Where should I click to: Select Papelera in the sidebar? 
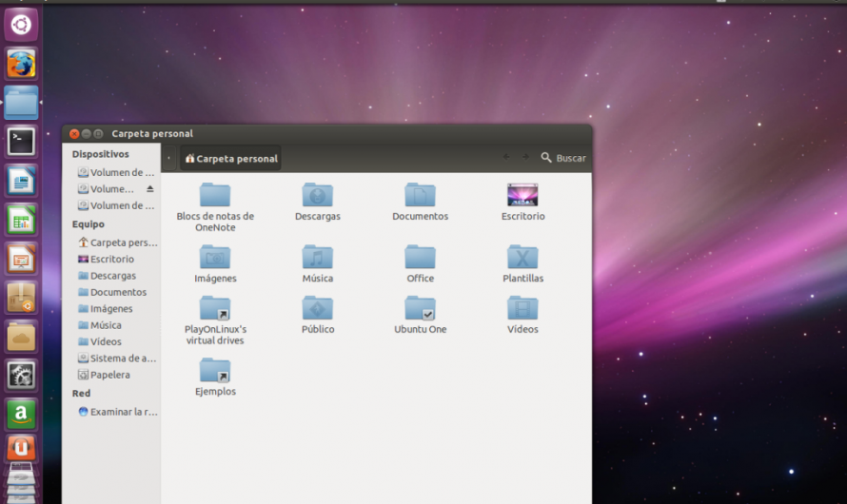[x=109, y=375]
